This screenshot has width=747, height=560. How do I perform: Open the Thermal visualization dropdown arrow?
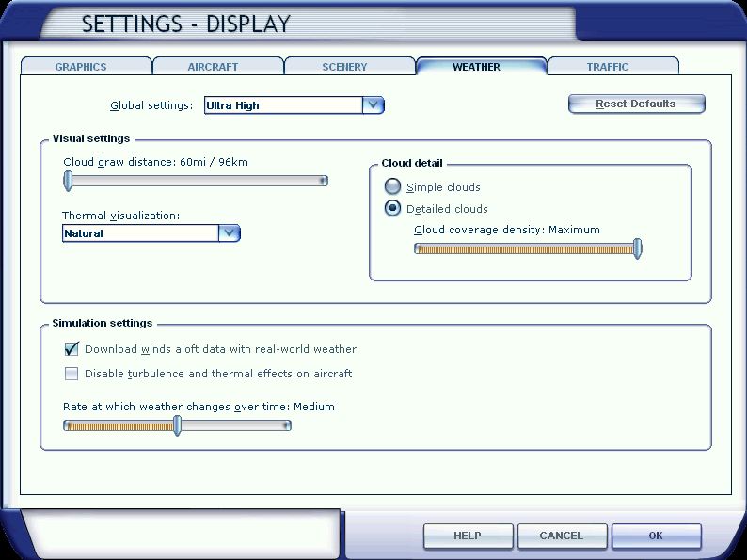(229, 233)
